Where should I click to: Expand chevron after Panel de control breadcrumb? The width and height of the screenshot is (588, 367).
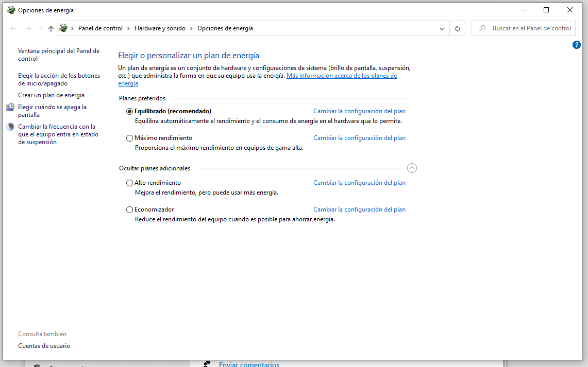point(129,28)
